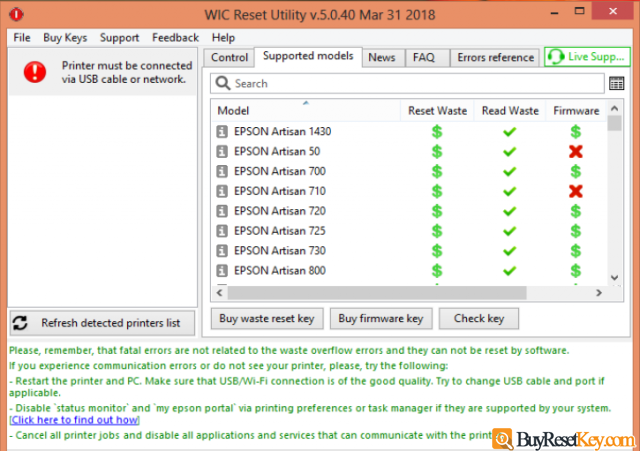This screenshot has height=451, width=640.
Task: Click Reset Waste dollar icon for Artisan 700
Action: (437, 171)
